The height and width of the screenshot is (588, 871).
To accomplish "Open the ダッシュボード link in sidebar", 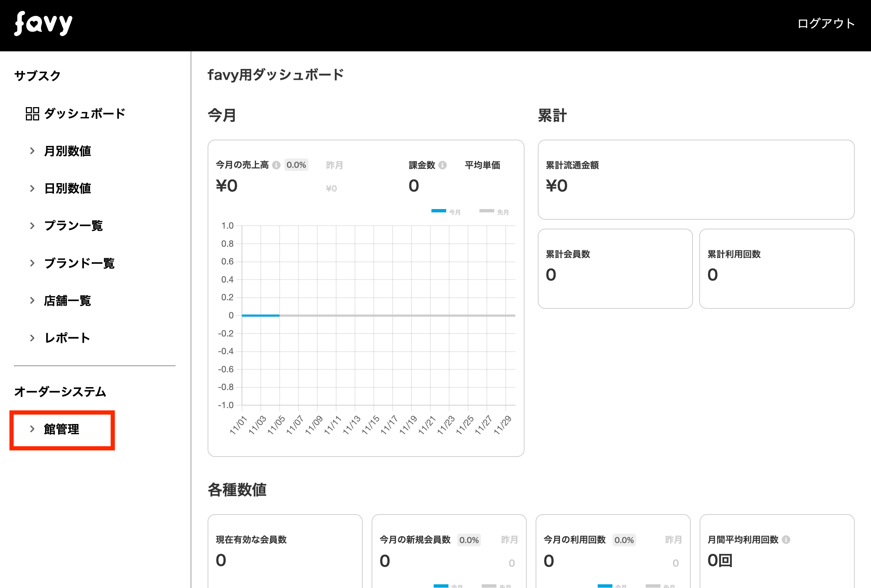I will (x=85, y=113).
